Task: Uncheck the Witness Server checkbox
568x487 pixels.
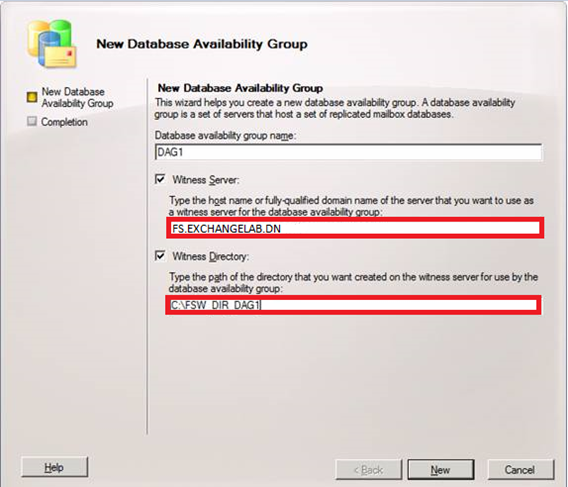Action: (160, 179)
